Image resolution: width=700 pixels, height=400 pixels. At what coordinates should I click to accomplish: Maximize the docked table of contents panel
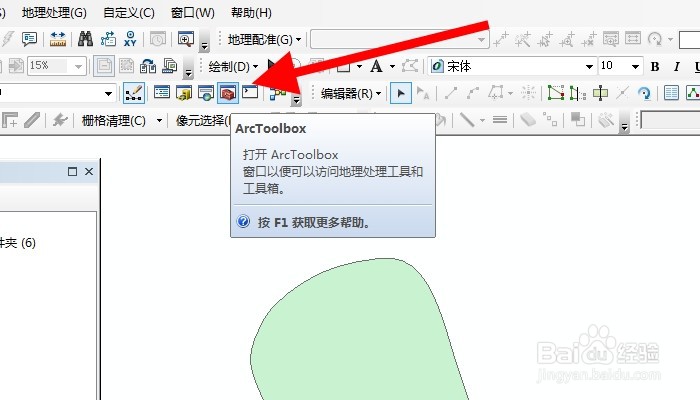(x=72, y=171)
